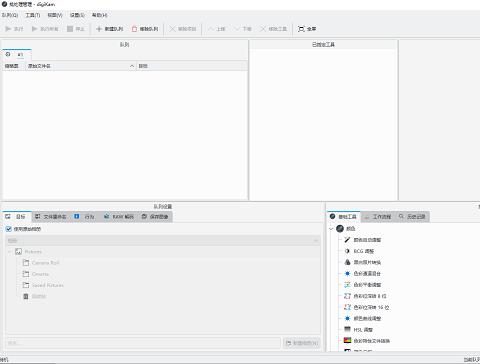Switch to the Workflow tab

coord(378,217)
